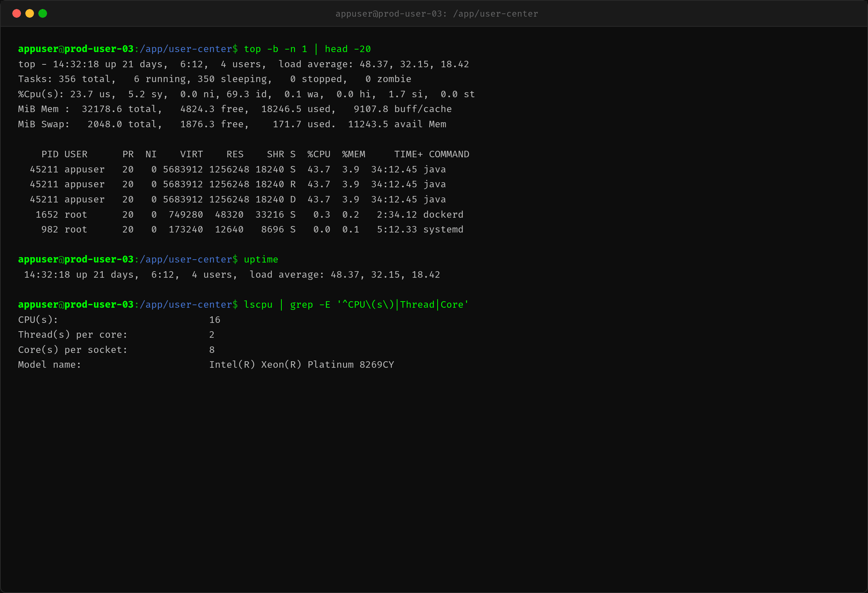
Task: Click dockerd's TIME+ value '2:34.12'
Action: pyautogui.click(x=397, y=215)
